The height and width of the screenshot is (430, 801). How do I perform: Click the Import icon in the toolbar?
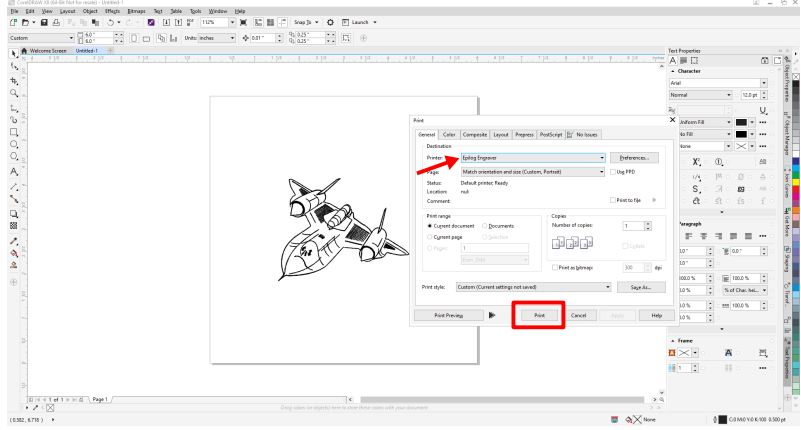click(166, 22)
